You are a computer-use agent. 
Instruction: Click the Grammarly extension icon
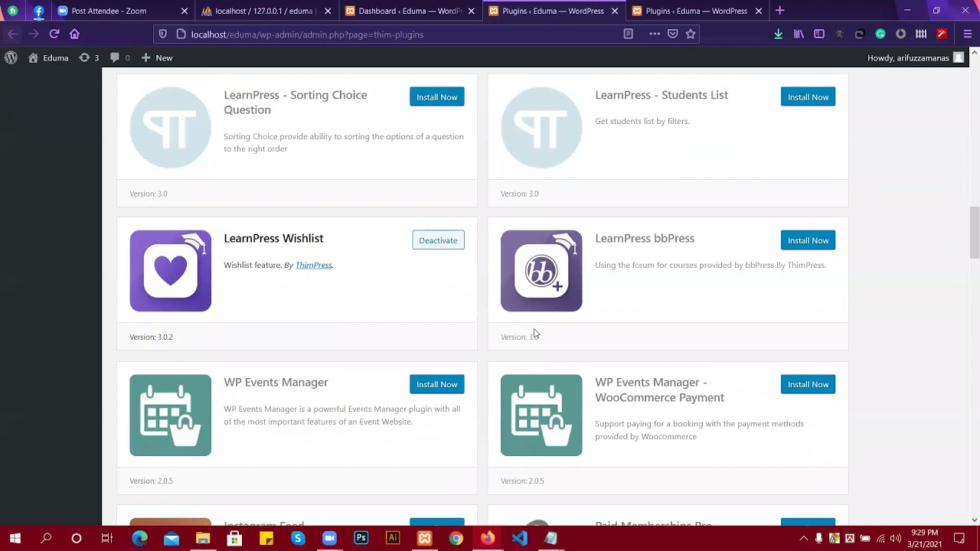pyautogui.click(x=880, y=34)
